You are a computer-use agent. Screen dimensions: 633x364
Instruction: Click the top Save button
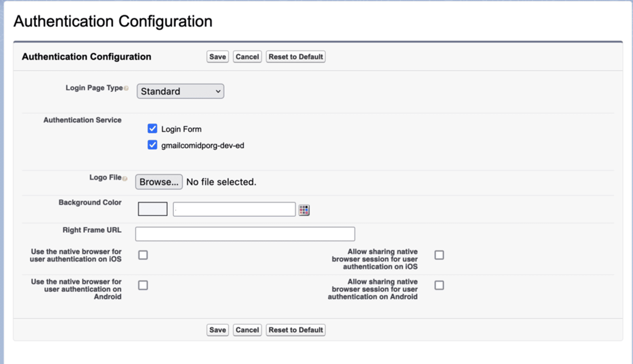218,57
